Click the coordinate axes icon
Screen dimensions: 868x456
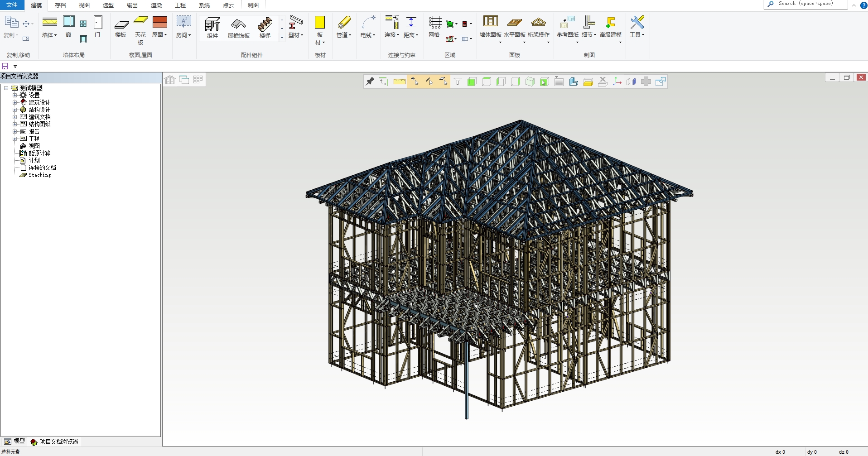tap(617, 82)
